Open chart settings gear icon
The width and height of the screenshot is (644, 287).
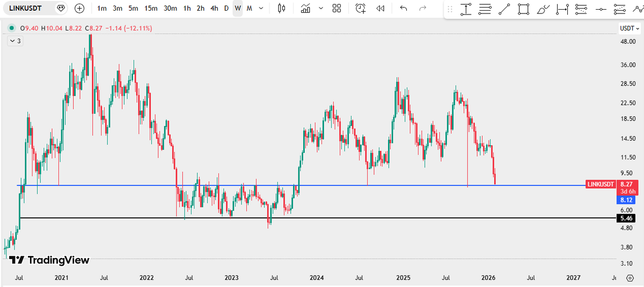[630, 278]
